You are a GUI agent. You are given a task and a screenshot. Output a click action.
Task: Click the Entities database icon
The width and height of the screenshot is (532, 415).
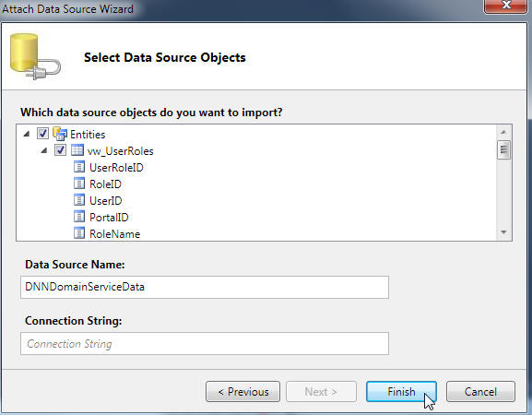(60, 134)
